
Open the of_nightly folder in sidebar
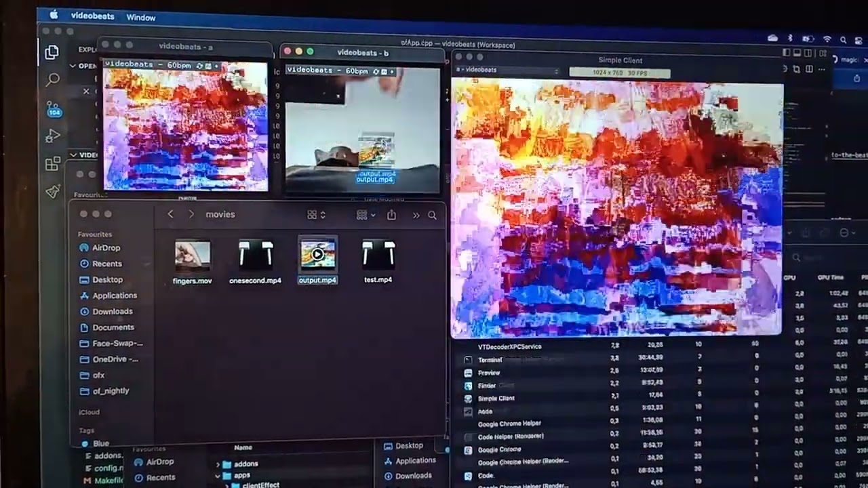point(104,390)
